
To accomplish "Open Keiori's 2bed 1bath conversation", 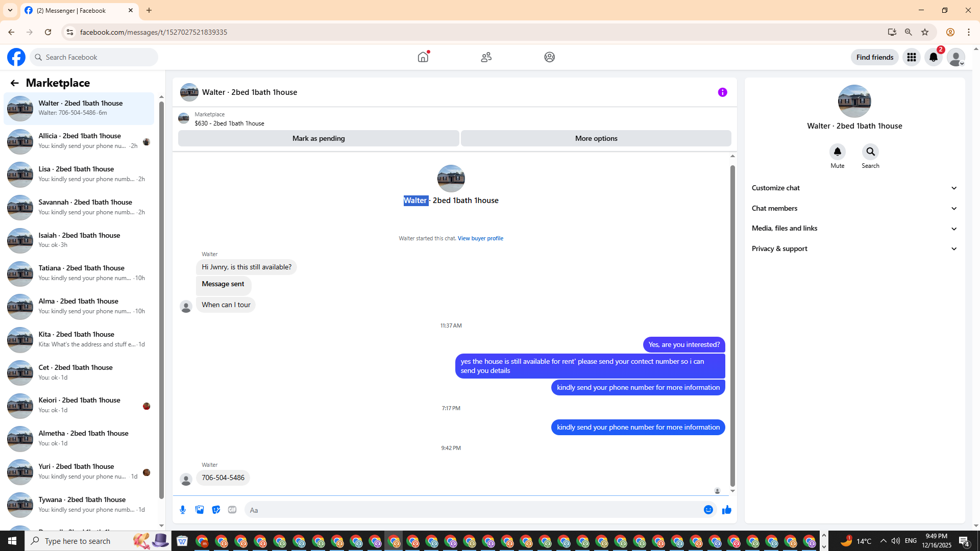I will (79, 406).
